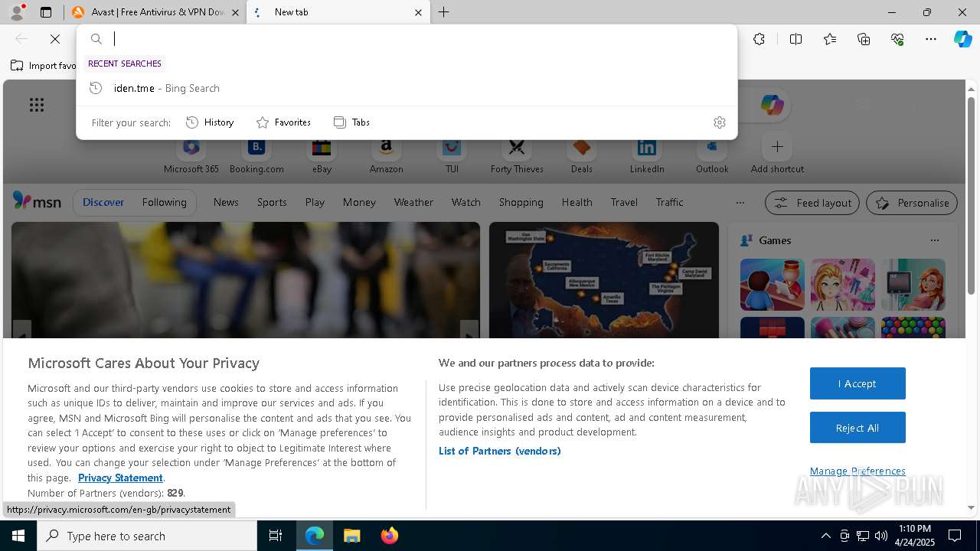Filter search by History
980x551 pixels.
(210, 122)
